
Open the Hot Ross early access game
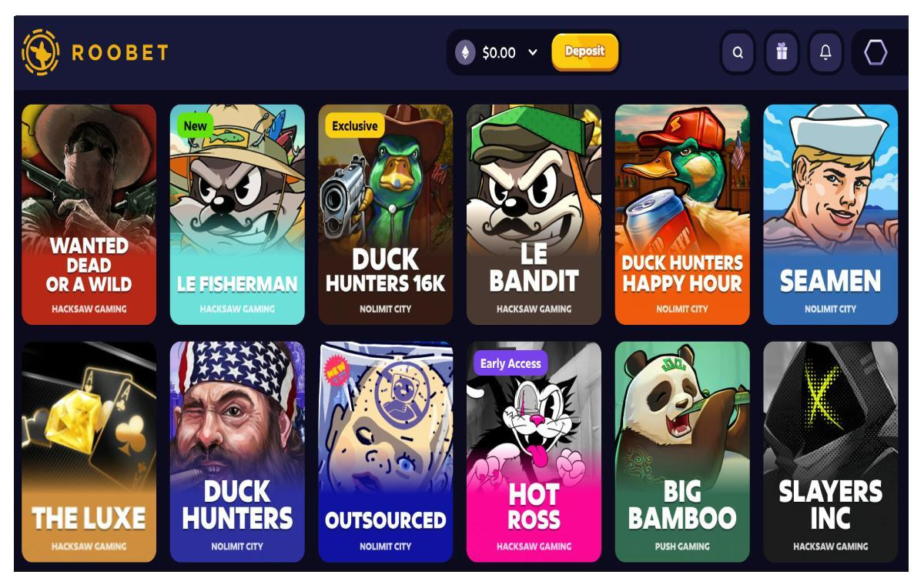point(534,452)
